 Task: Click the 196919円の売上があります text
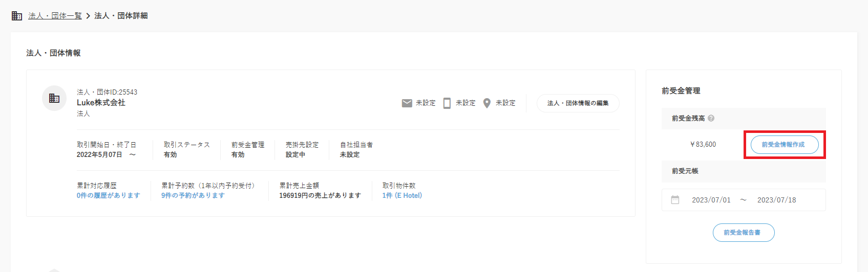pos(320,195)
